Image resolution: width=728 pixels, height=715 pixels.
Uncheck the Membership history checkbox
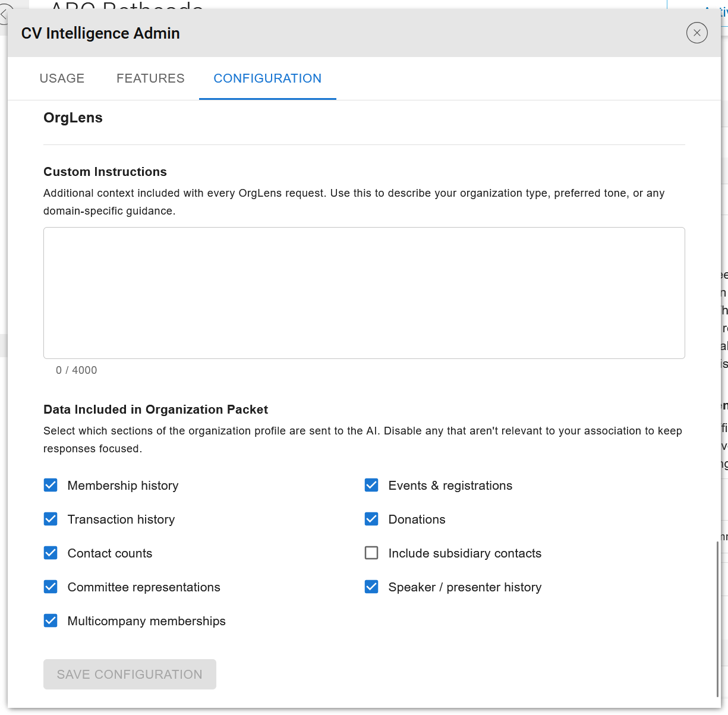tap(51, 486)
